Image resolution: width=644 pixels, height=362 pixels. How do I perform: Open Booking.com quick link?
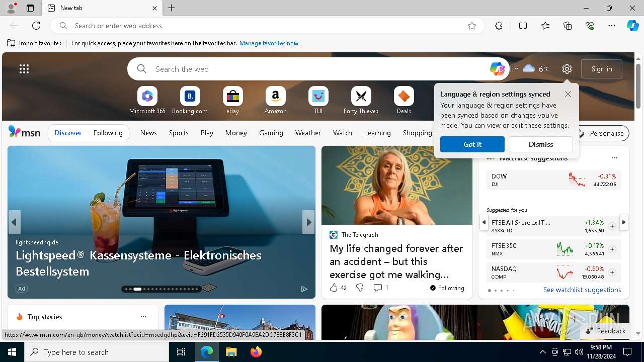point(190,101)
